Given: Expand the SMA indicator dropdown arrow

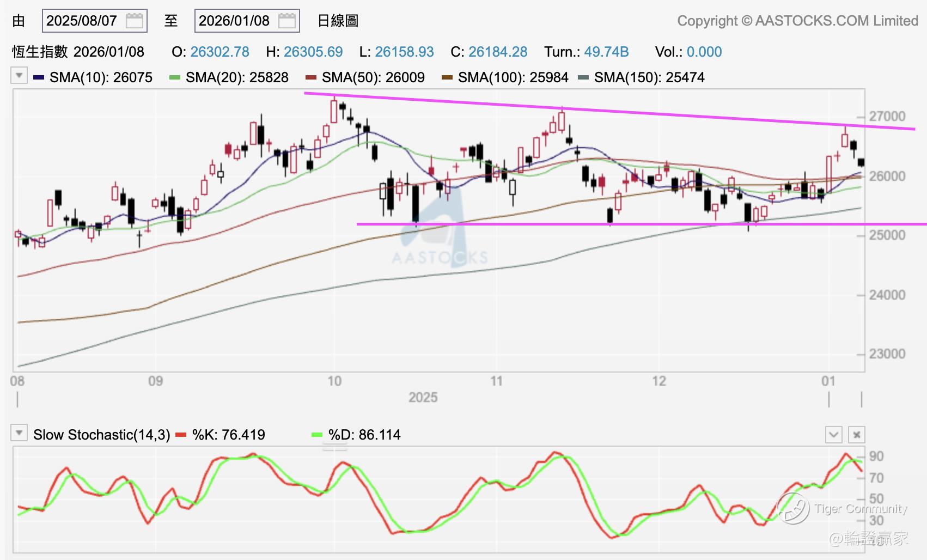Looking at the screenshot, I should coord(19,75).
